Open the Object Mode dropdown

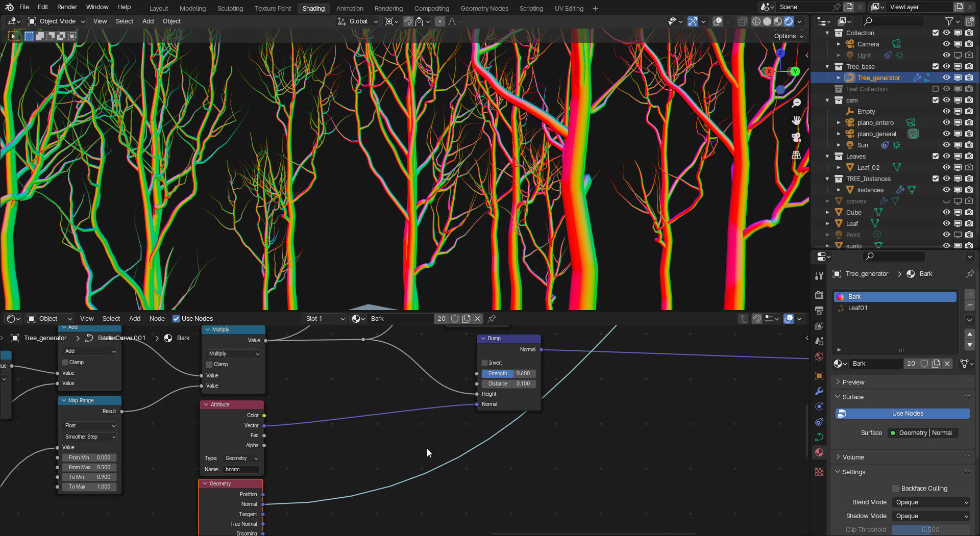pyautogui.click(x=56, y=21)
